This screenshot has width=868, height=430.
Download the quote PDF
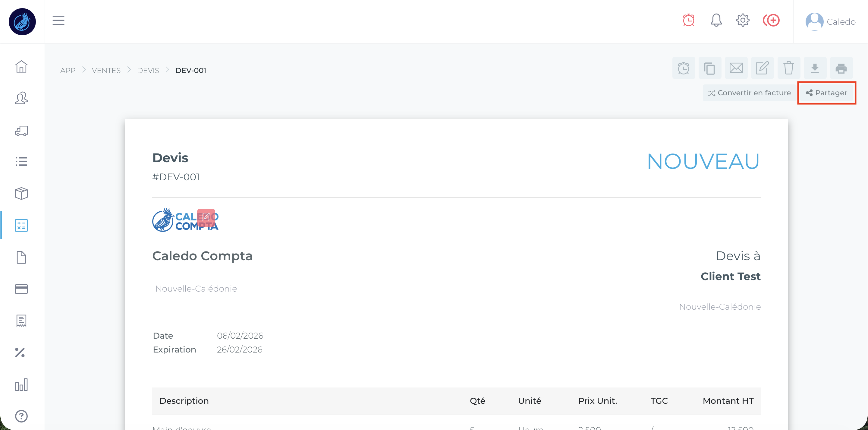(x=815, y=68)
